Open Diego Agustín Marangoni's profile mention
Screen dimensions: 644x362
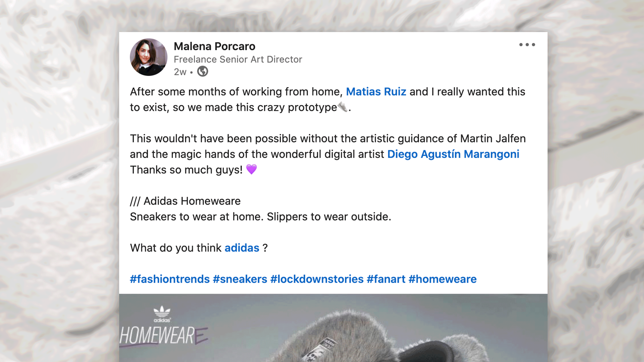pyautogui.click(x=453, y=154)
